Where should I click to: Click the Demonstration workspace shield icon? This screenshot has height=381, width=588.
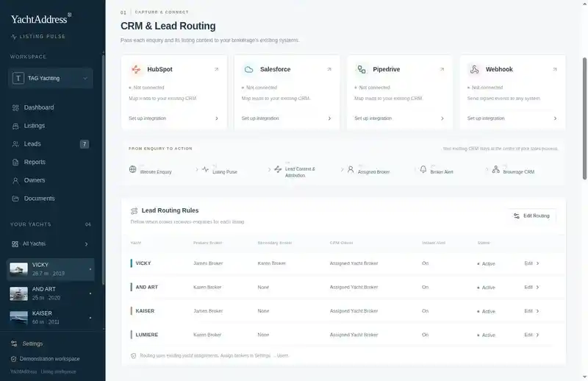13,359
